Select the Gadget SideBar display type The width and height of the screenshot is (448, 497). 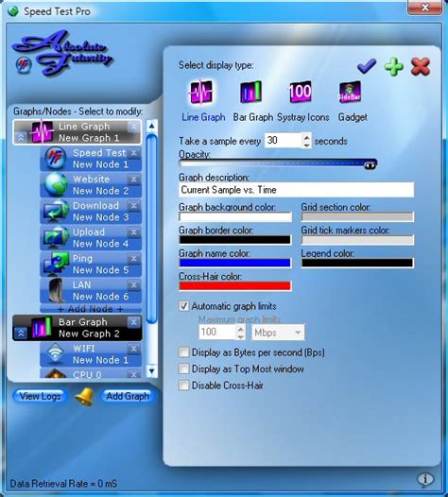350,92
